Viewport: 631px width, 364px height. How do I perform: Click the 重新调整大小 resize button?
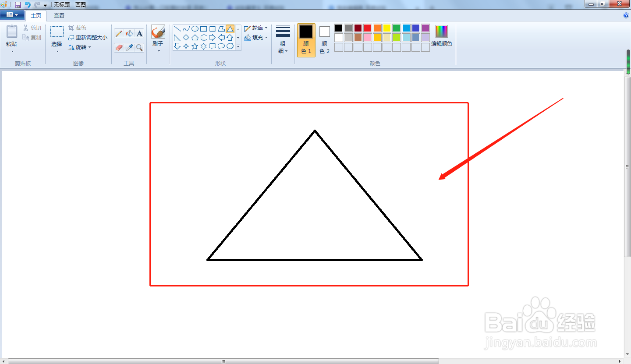[x=88, y=38]
